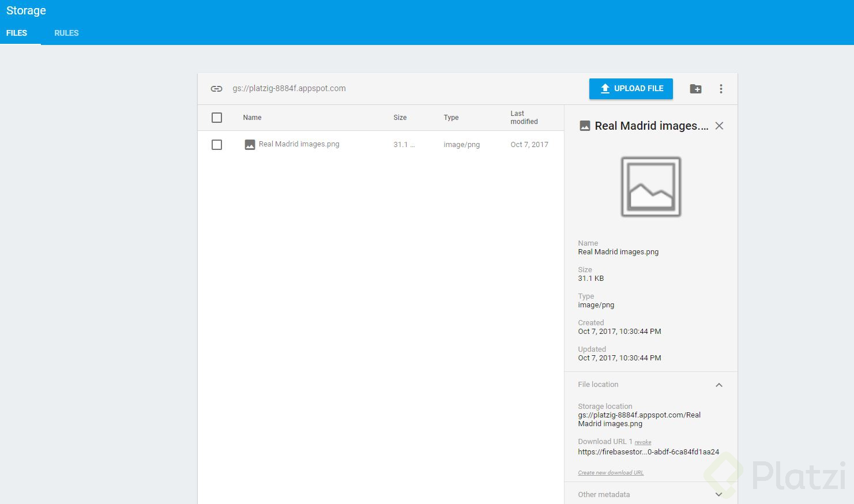Click the truncated 31.1 size cell
Viewport: 854px width, 504px height.
click(404, 145)
